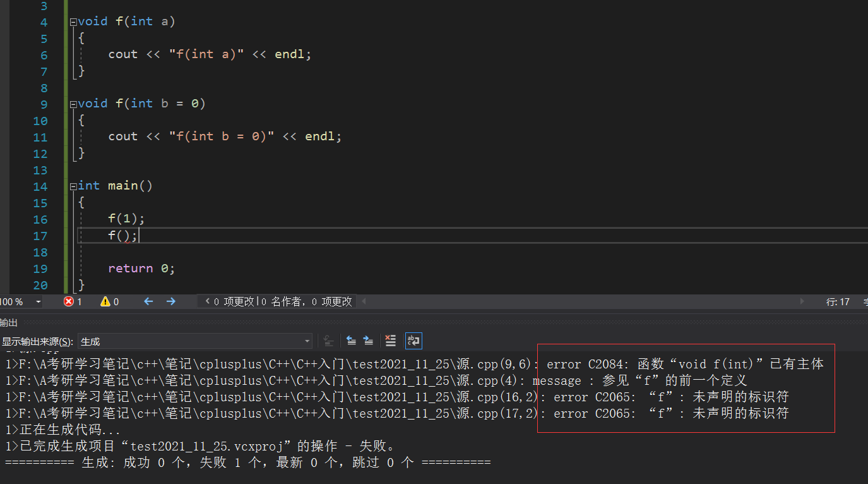The height and width of the screenshot is (484, 868).
Task: Click line number 9 in the gutter
Action: (x=44, y=104)
